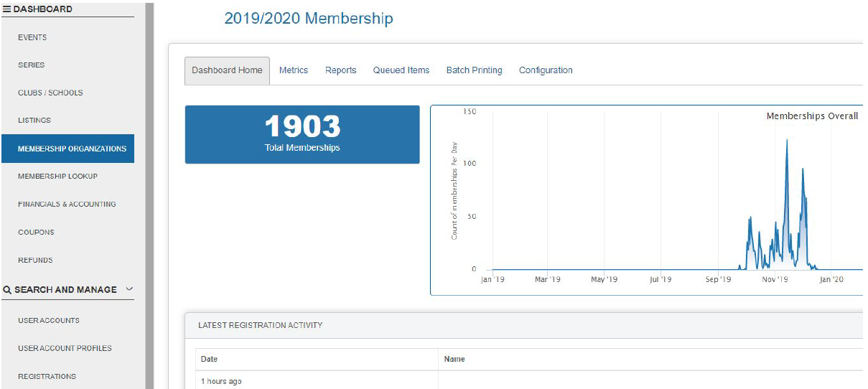
Task: Open User Accounts under Search and Manage
Action: tap(49, 321)
